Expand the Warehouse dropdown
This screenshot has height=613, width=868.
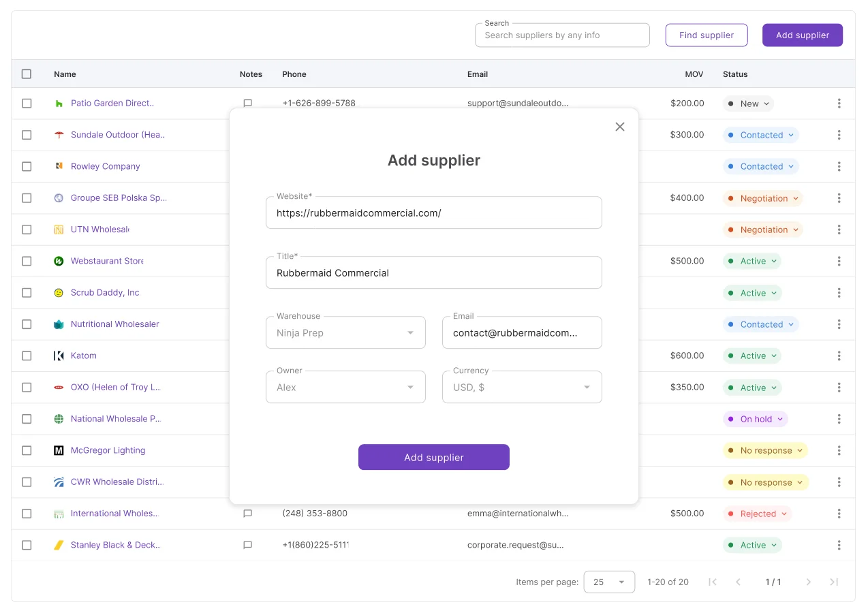[345, 332]
